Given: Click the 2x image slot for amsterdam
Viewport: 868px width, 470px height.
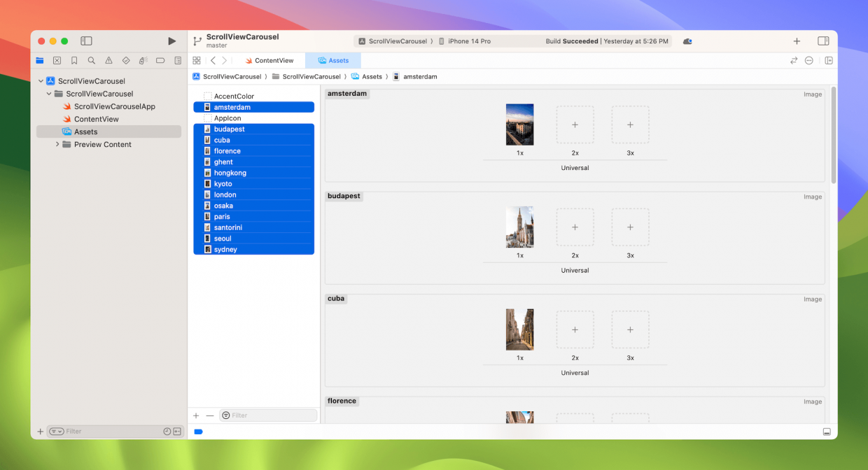Looking at the screenshot, I should tap(575, 125).
